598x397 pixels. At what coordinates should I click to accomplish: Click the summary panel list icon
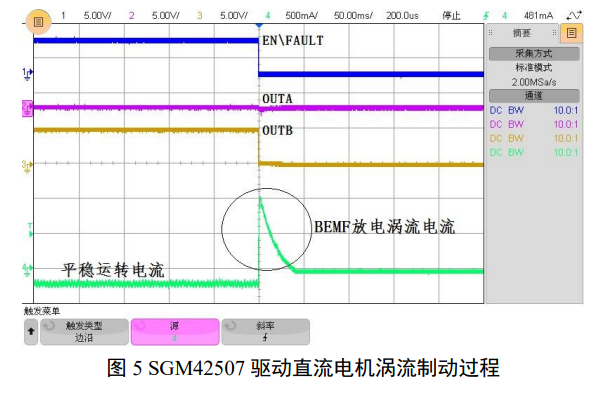[571, 33]
